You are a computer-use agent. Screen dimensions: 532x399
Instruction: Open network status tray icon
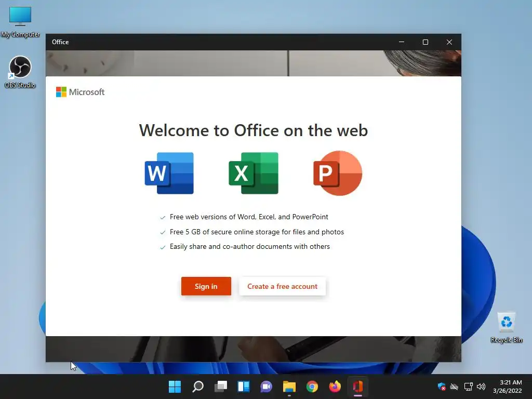click(468, 387)
